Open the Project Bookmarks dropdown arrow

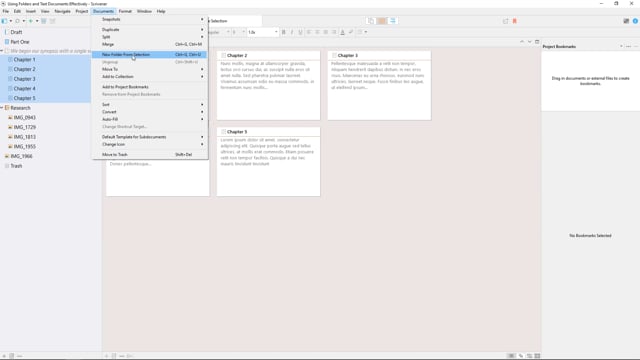coord(621,47)
